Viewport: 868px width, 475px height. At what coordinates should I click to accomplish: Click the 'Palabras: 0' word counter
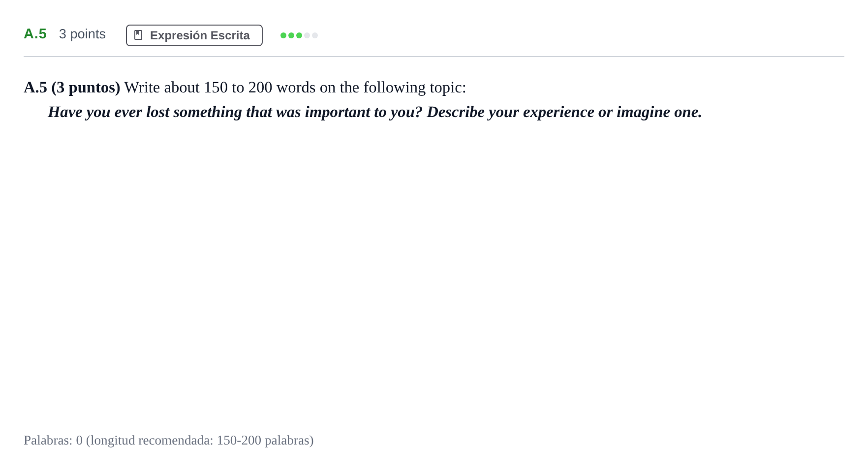(53, 440)
